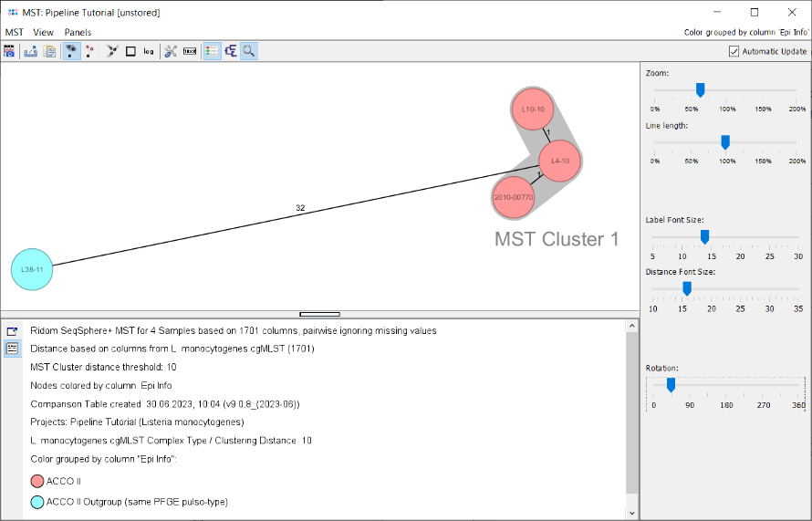The image size is (812, 521).
Task: Click the Rotation slider handle
Action: coord(671,385)
